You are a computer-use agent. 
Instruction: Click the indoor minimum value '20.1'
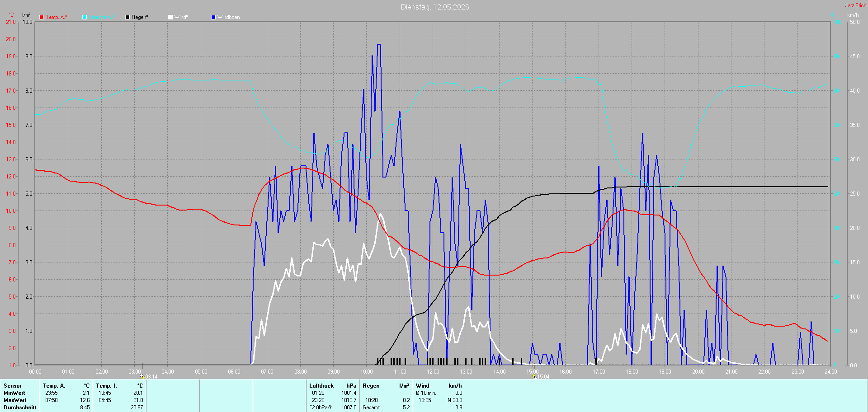coord(138,393)
